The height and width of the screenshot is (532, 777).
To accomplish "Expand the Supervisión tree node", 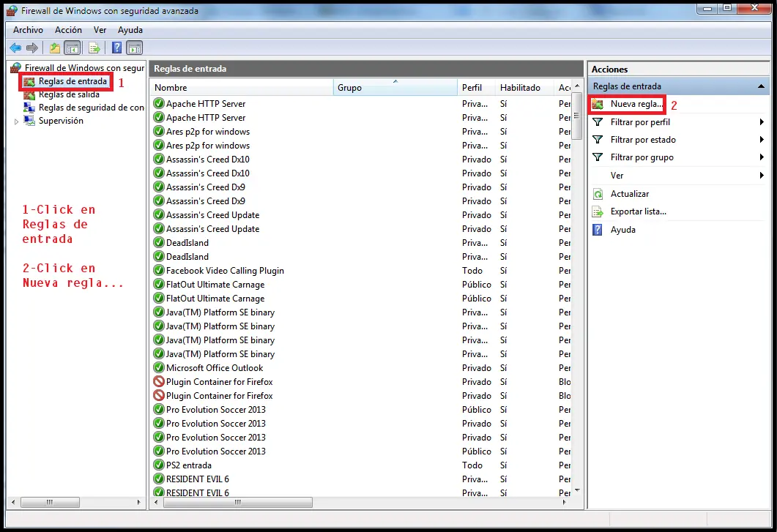I will pos(16,121).
